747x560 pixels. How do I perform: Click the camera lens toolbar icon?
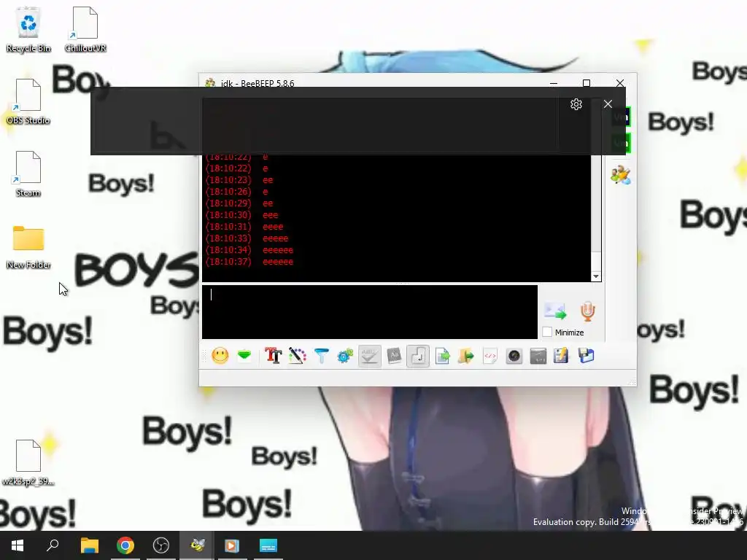tap(514, 356)
